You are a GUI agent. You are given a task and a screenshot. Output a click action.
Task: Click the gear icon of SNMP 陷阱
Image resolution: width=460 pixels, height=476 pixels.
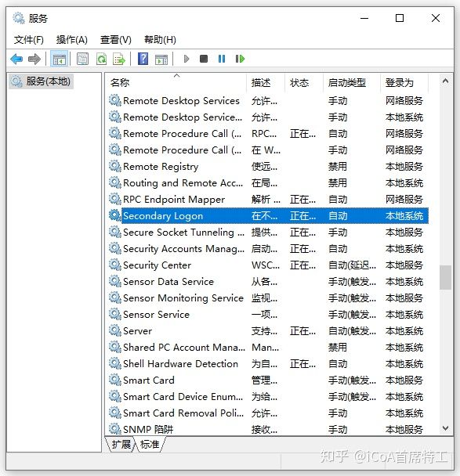point(115,429)
